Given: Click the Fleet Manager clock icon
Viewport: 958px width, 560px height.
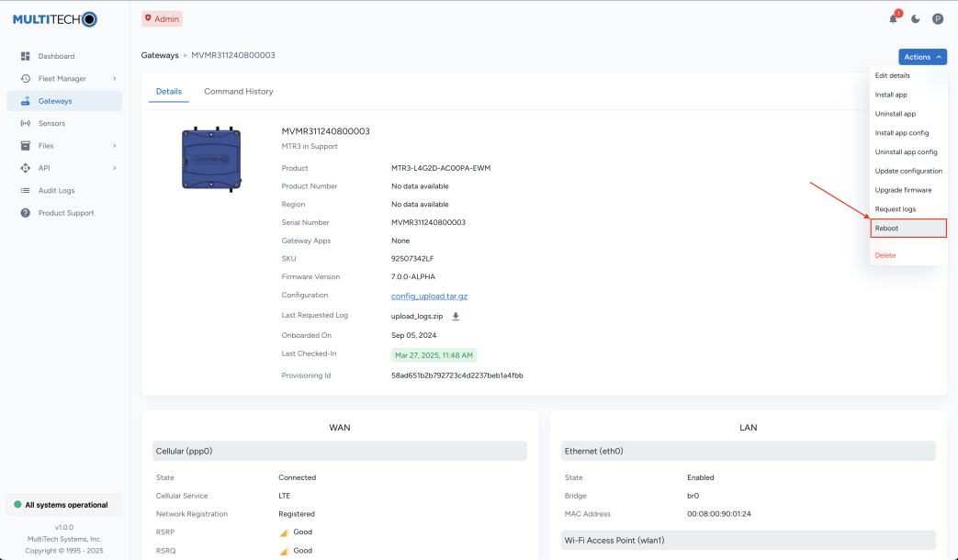Looking at the screenshot, I should coord(25,79).
